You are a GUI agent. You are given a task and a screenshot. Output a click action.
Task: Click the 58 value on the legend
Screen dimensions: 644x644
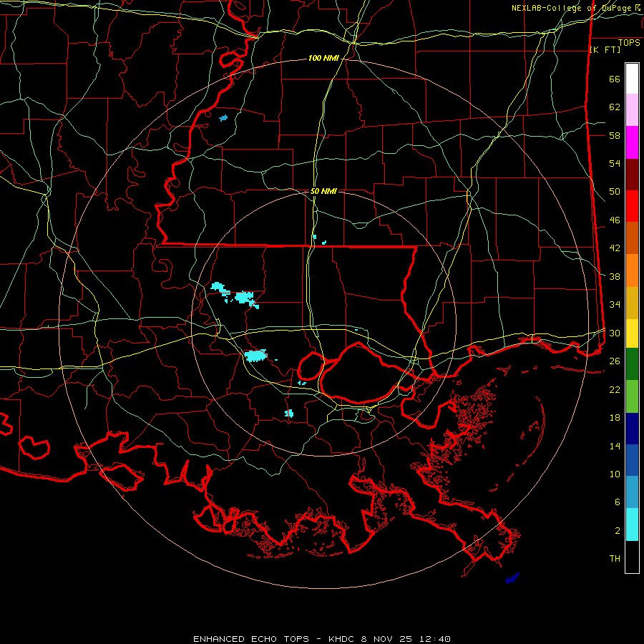(615, 135)
